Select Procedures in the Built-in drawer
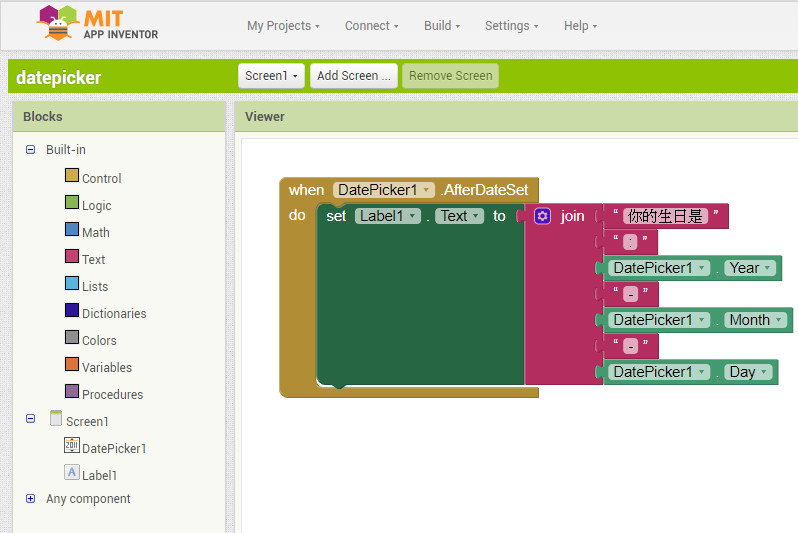This screenshot has width=798, height=533. (112, 395)
